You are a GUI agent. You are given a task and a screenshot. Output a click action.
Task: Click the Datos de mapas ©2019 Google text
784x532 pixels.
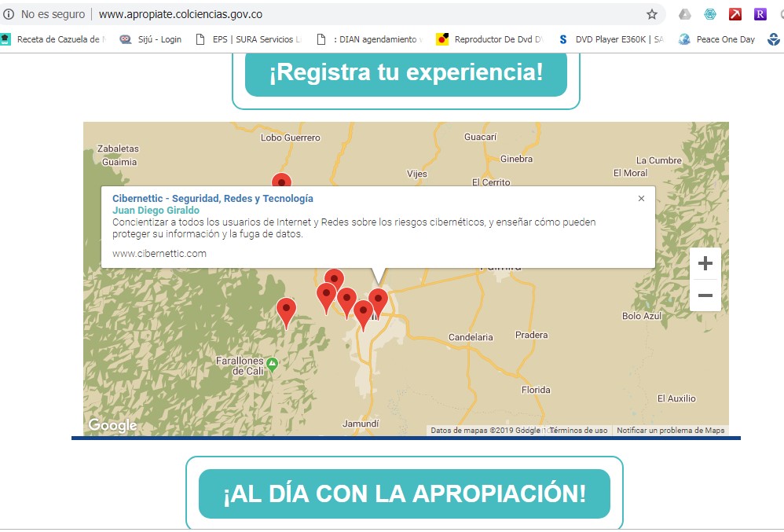coord(485,430)
